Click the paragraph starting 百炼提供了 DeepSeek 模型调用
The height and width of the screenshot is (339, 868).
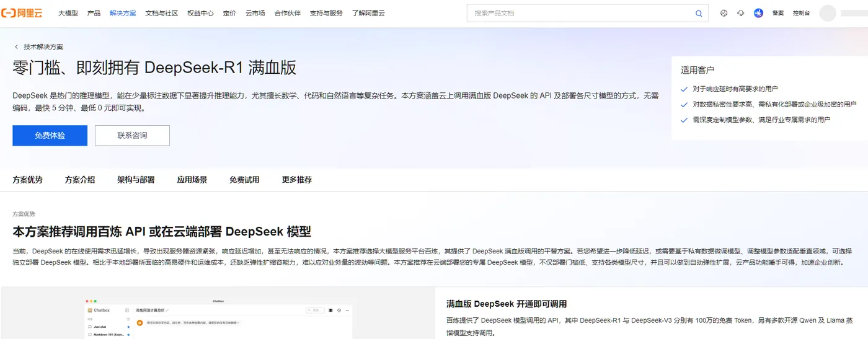[649, 327]
